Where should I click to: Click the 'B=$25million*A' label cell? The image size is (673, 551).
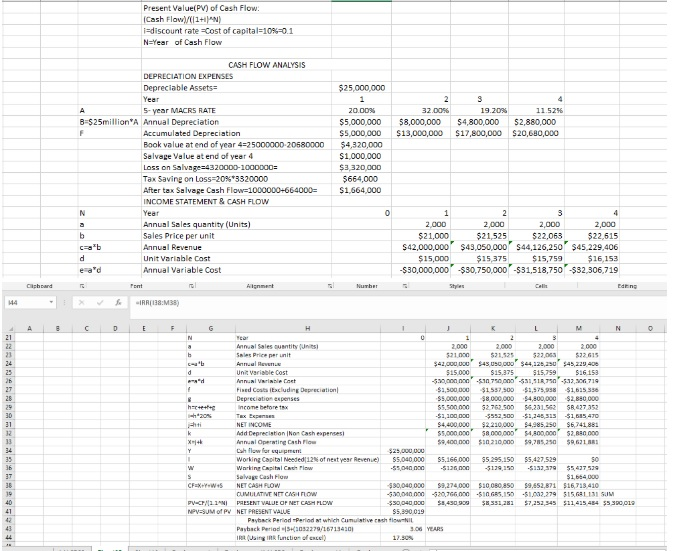click(x=109, y=122)
